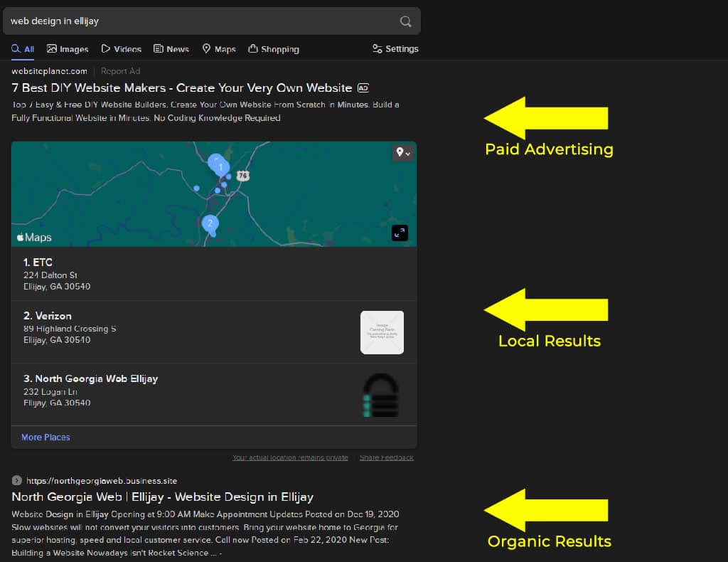
Task: Focus the search field containing 'web design in ellijay'
Action: click(212, 21)
